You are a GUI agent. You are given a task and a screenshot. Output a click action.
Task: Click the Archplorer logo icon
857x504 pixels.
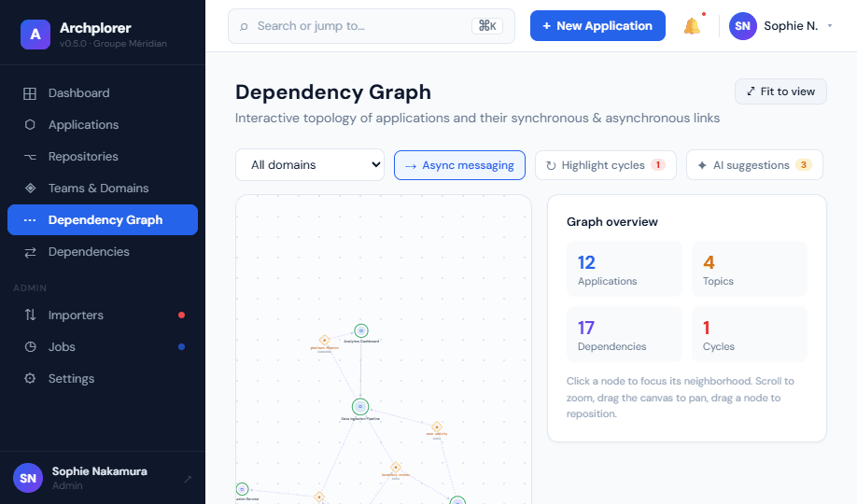click(x=35, y=35)
